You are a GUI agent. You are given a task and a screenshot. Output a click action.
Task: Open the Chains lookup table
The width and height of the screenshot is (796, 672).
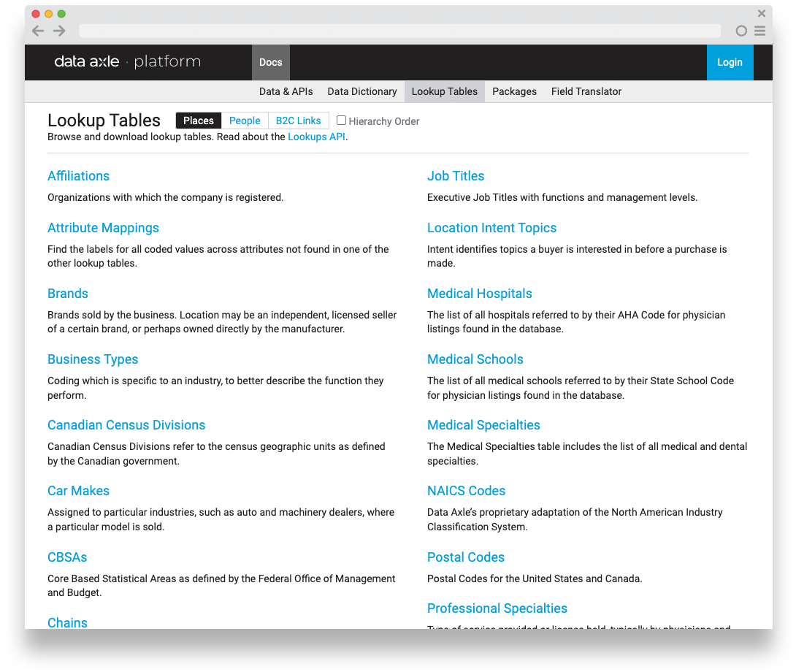(67, 622)
